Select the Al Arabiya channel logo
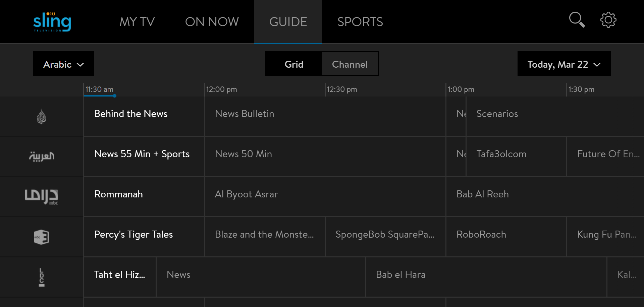 coord(42,156)
